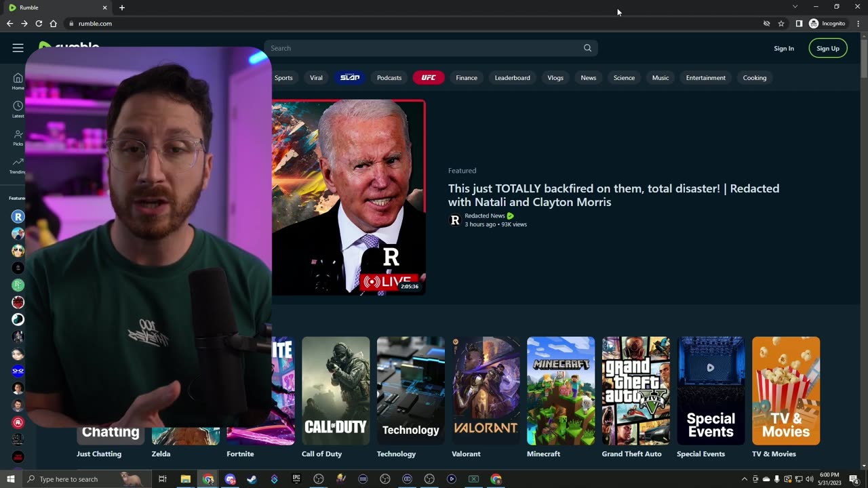Open the featured video title link
Screen dimensions: 868x488
(x=614, y=195)
